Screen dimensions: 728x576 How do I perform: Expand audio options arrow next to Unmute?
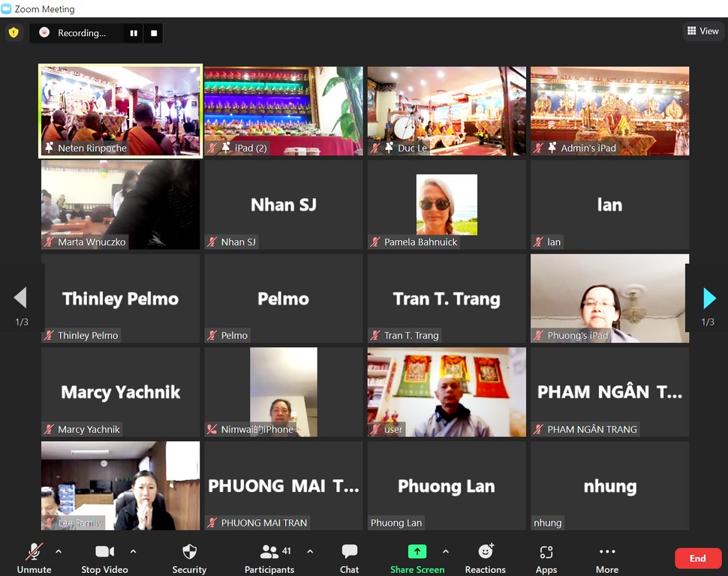click(59, 552)
